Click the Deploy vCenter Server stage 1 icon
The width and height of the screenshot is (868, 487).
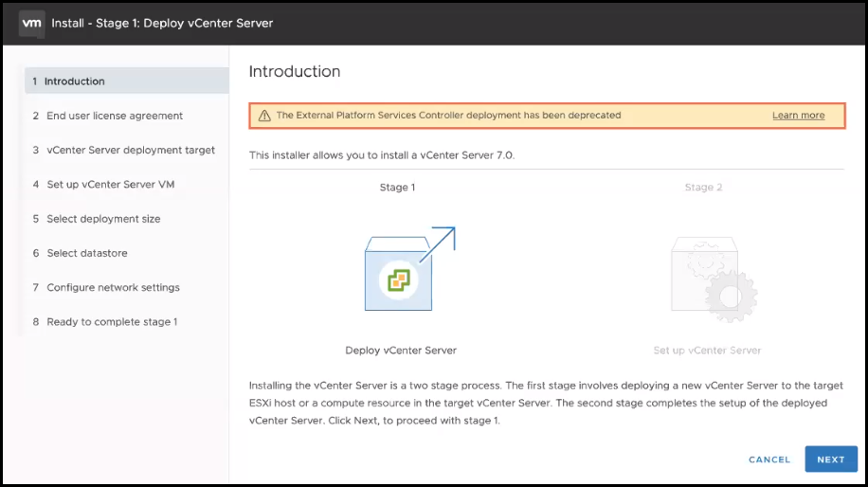click(409, 268)
